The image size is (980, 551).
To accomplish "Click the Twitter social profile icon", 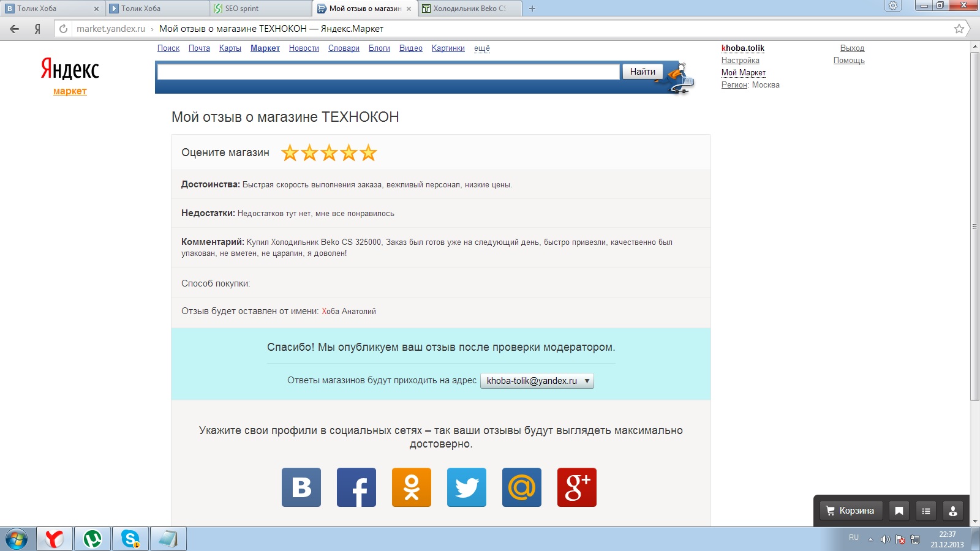I will coord(467,487).
